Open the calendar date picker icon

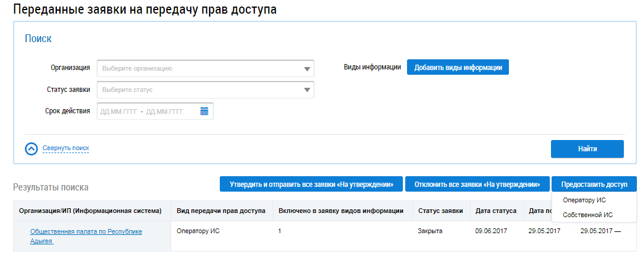[x=204, y=111]
